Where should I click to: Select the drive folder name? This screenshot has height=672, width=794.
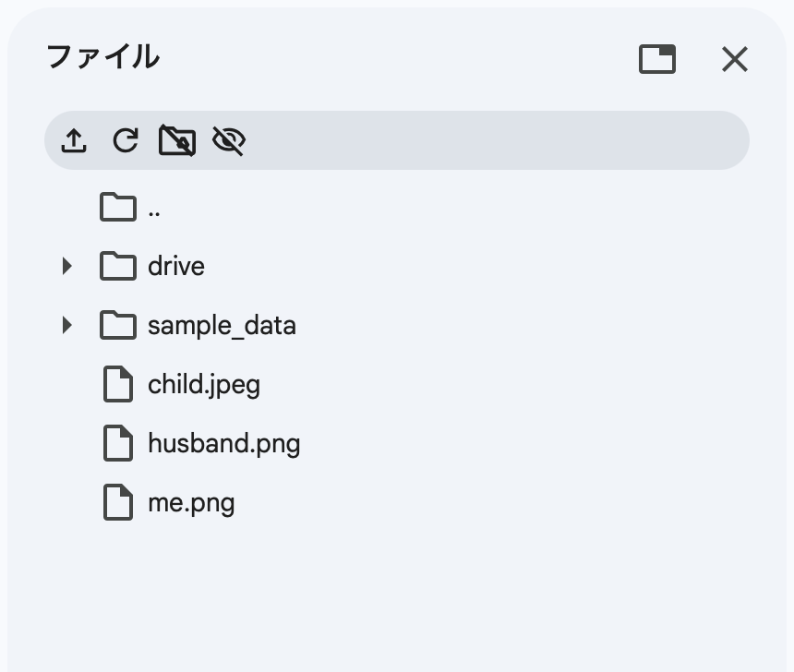coord(175,266)
